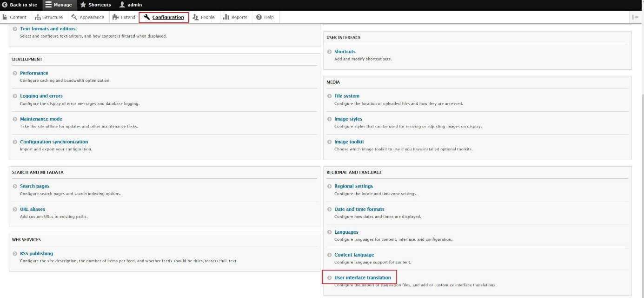Open Extend via the puzzle piece icon
This screenshot has width=644, height=298.
pos(116,17)
